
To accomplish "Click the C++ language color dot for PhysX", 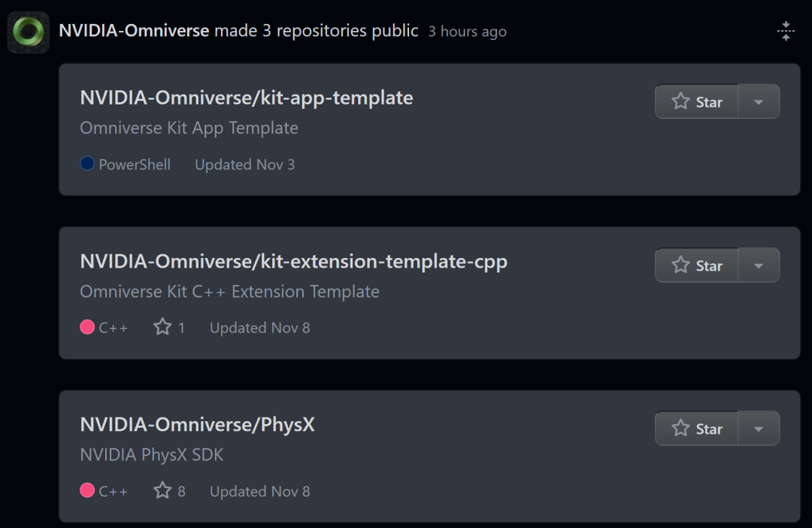I will click(x=87, y=491).
